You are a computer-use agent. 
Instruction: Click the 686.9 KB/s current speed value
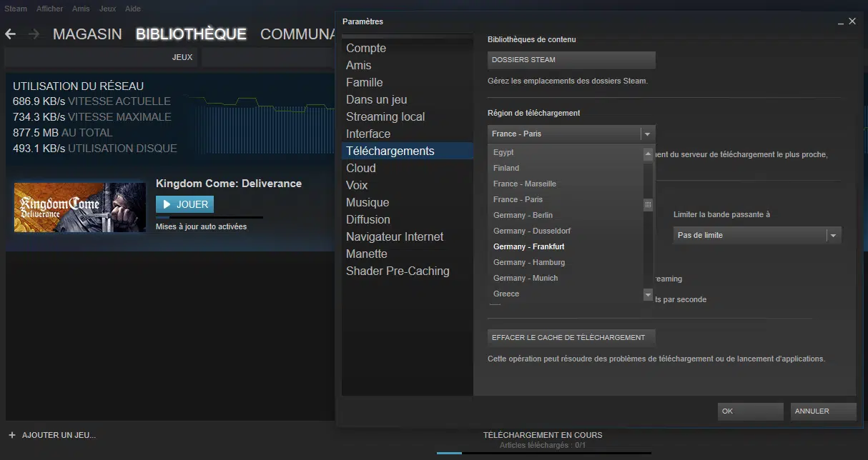tap(39, 101)
